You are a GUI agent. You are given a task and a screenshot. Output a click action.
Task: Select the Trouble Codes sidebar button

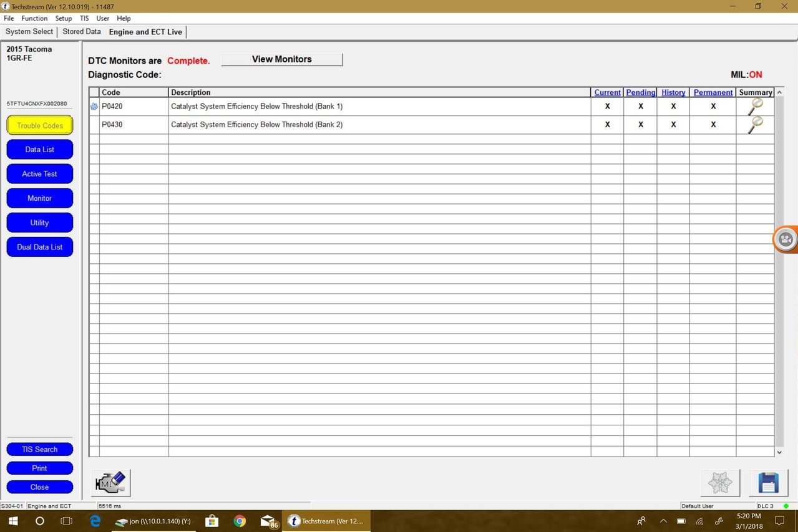[x=40, y=125]
